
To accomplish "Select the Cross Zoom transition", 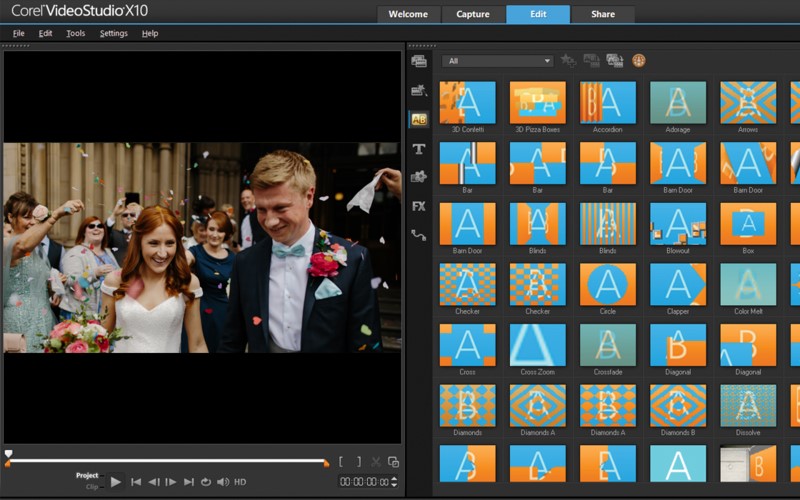I will point(538,345).
